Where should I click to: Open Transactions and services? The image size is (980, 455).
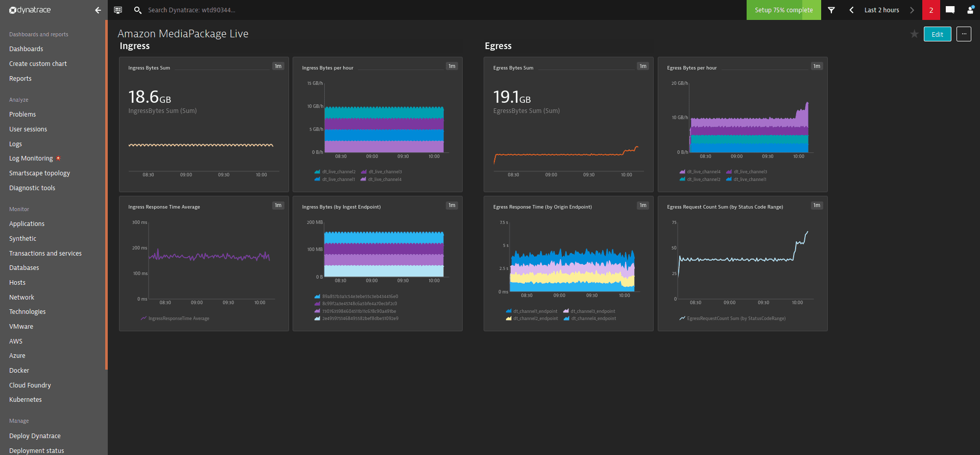(x=45, y=254)
